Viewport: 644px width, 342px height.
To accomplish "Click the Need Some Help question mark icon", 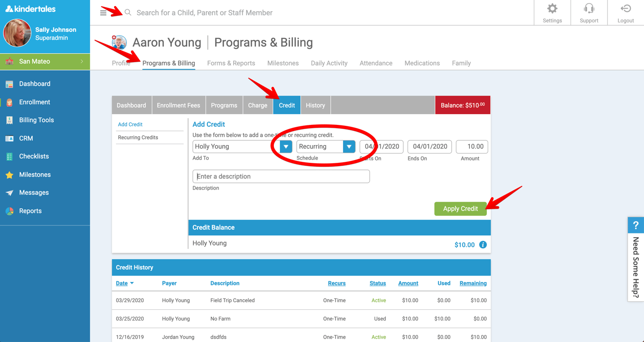I will 636,225.
